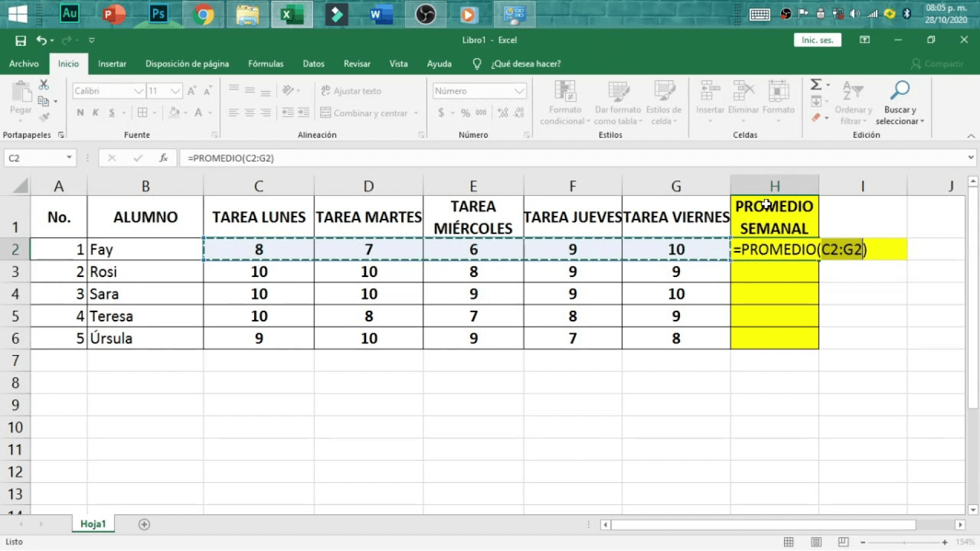Screen dimensions: 980x551
Task: Open the Insertar ribbon tab
Action: [x=113, y=64]
